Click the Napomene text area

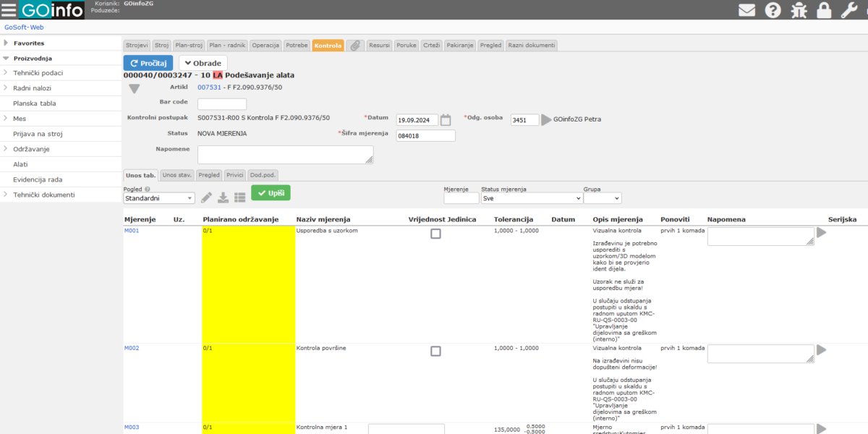[286, 154]
